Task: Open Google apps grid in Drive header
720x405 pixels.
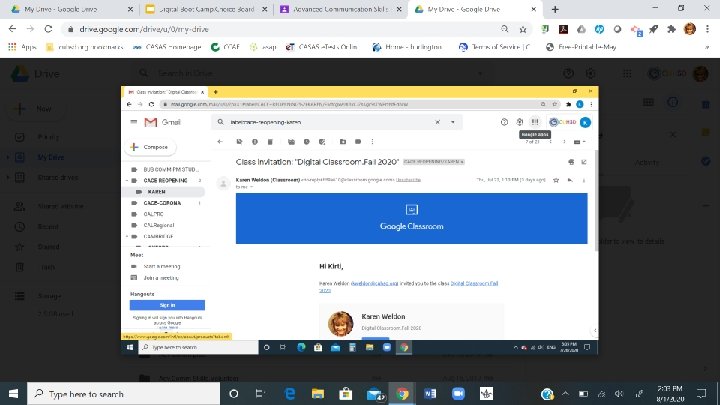Action: click(x=627, y=73)
